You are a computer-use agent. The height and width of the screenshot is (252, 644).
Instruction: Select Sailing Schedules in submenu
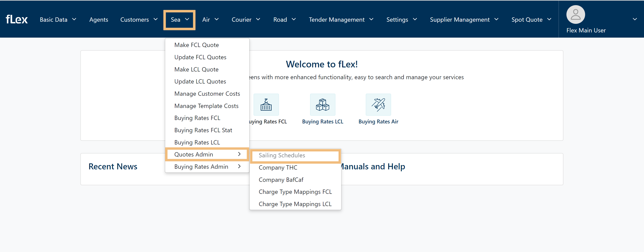click(282, 155)
